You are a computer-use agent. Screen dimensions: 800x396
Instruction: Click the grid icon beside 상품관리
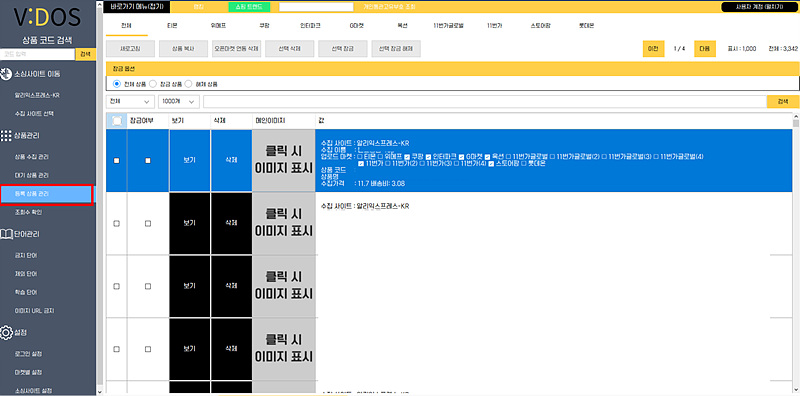[x=6, y=136]
